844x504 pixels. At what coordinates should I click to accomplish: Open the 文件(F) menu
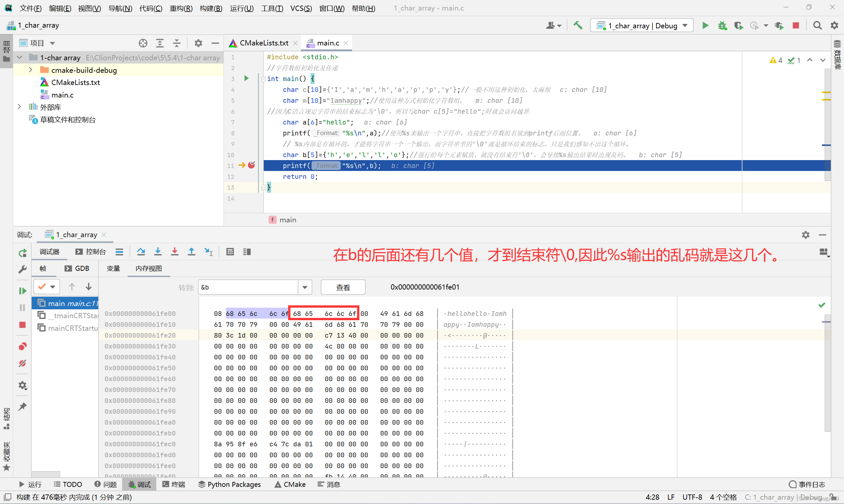[x=31, y=8]
